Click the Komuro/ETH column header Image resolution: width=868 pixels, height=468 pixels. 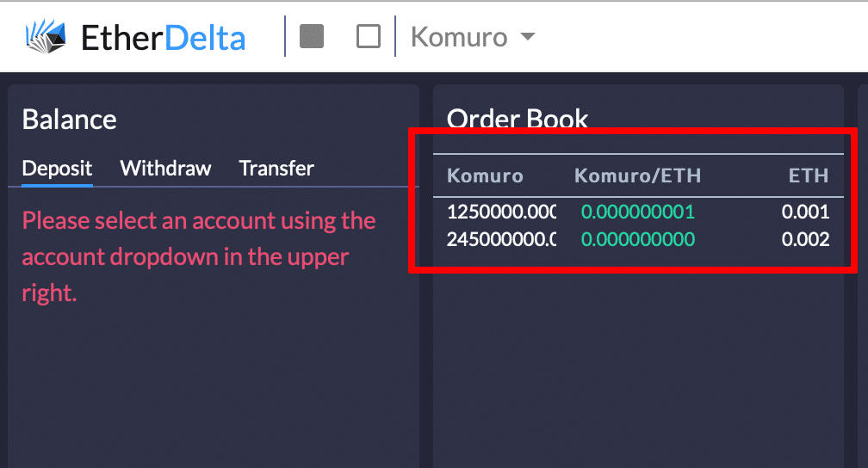click(x=637, y=176)
